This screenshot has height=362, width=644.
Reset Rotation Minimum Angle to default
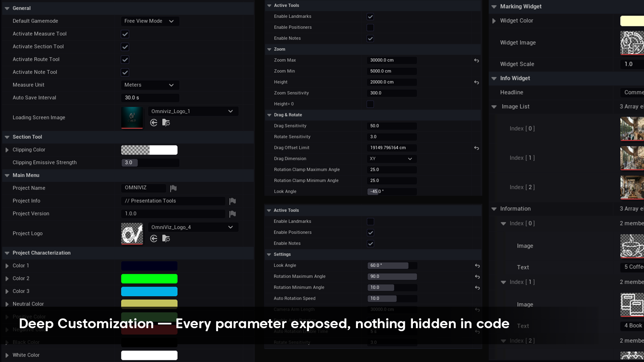click(477, 288)
